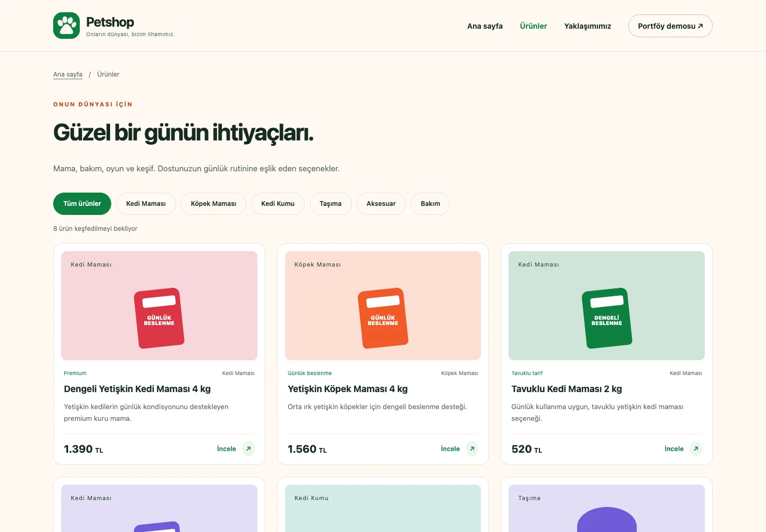The image size is (766, 532).
Task: Open the Ana sayfa navigation item
Action: (x=485, y=26)
